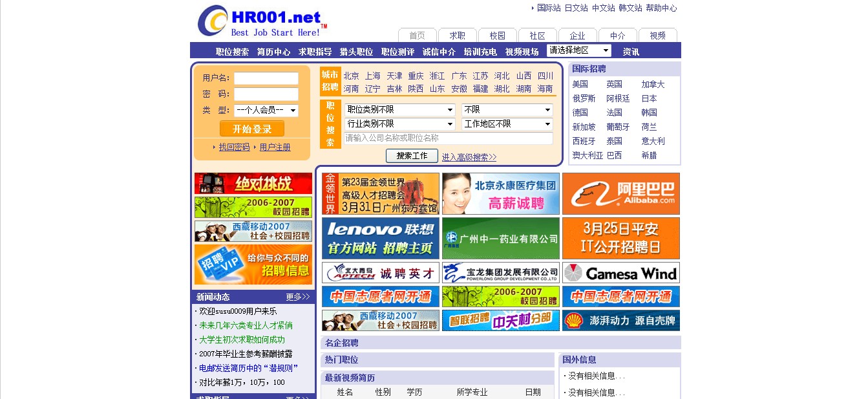
Task: Open news item 未来几年六类专业人才紧俏
Action: [246, 325]
